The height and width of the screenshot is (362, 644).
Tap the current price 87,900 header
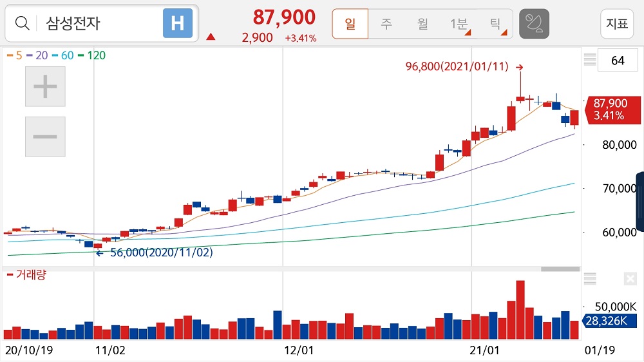pyautogui.click(x=284, y=17)
